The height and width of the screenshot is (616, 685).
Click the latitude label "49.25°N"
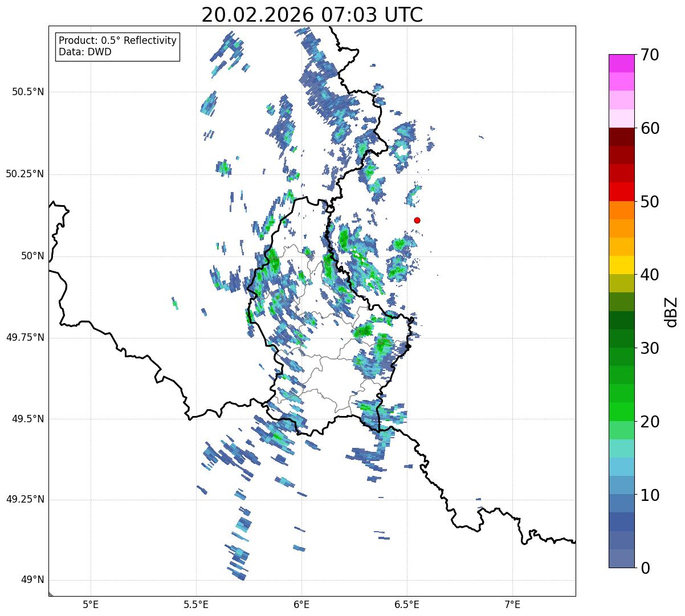click(x=25, y=500)
